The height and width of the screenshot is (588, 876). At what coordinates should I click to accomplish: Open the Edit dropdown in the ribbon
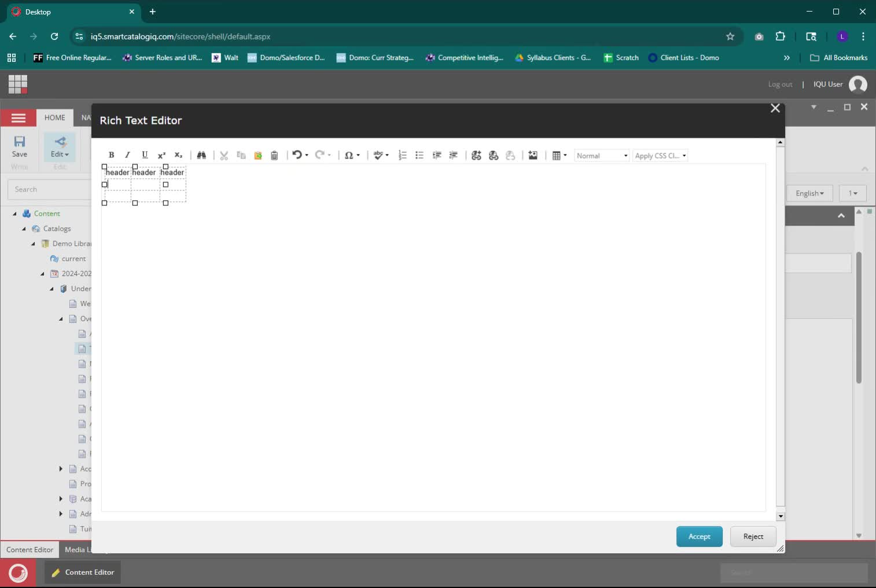coord(60,154)
